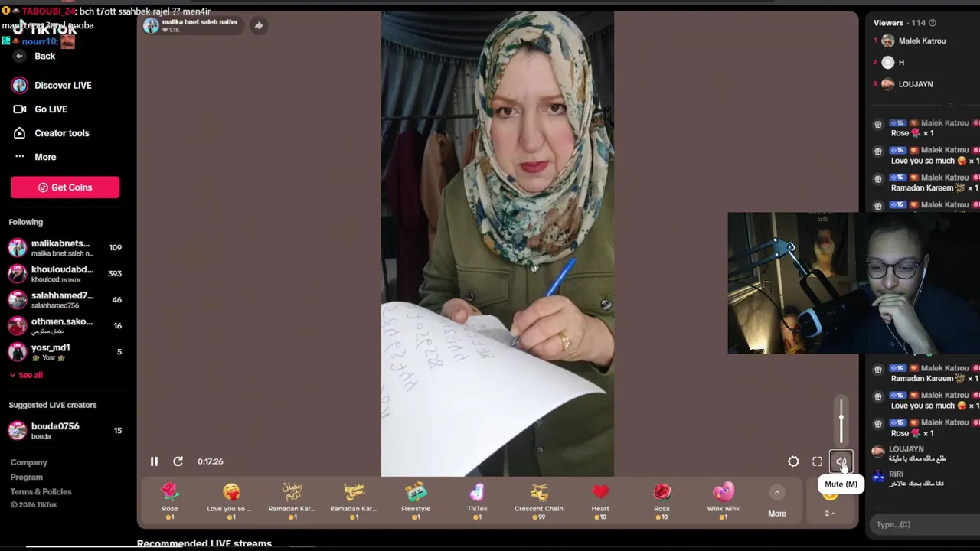Open the Terms & Policies link
Viewport: 980px width, 551px height.
click(41, 491)
